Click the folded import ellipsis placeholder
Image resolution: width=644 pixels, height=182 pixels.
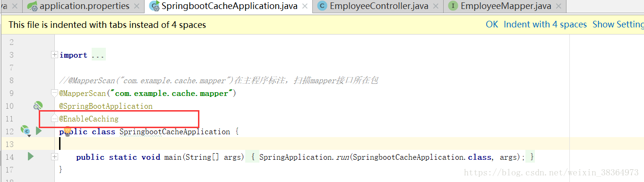tap(98, 55)
